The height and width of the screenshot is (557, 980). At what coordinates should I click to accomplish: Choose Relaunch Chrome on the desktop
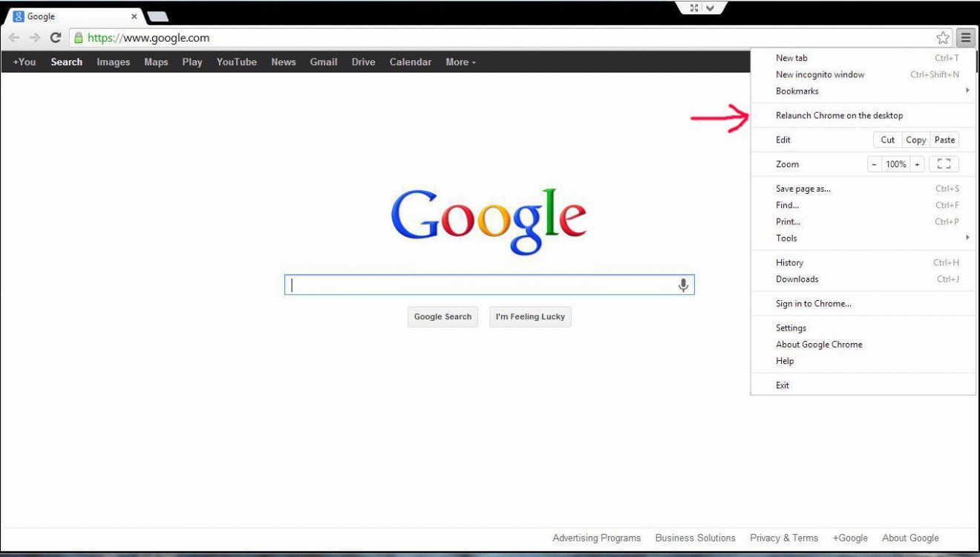pyautogui.click(x=863, y=116)
